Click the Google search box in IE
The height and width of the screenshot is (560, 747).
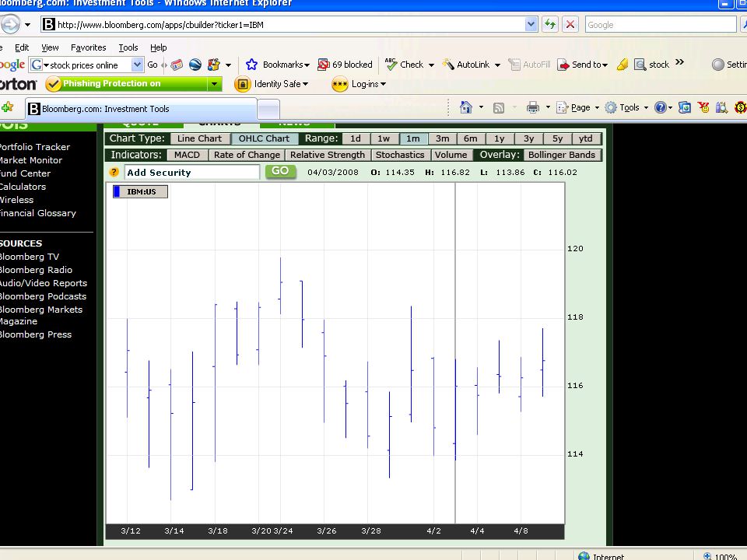pyautogui.click(x=661, y=25)
